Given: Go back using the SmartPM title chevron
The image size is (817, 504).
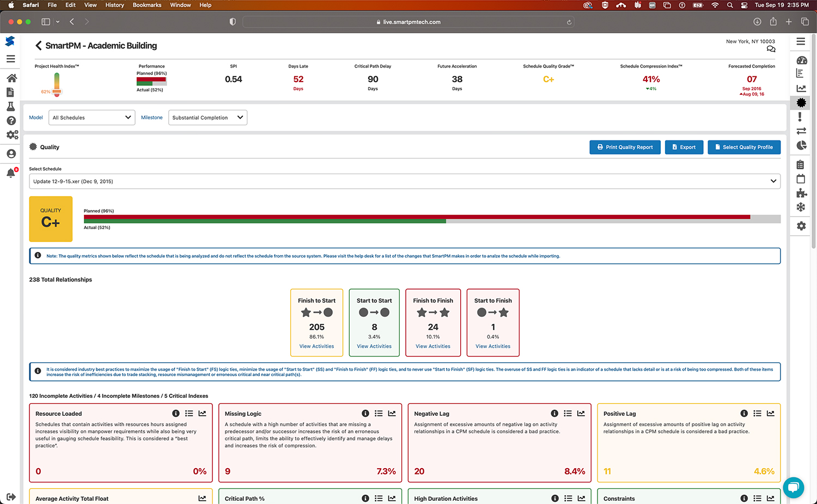Looking at the screenshot, I should [38, 46].
